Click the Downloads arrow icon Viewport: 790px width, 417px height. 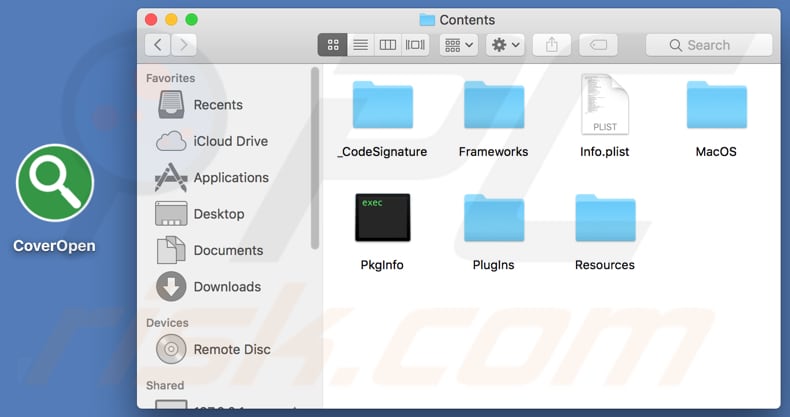tap(171, 287)
